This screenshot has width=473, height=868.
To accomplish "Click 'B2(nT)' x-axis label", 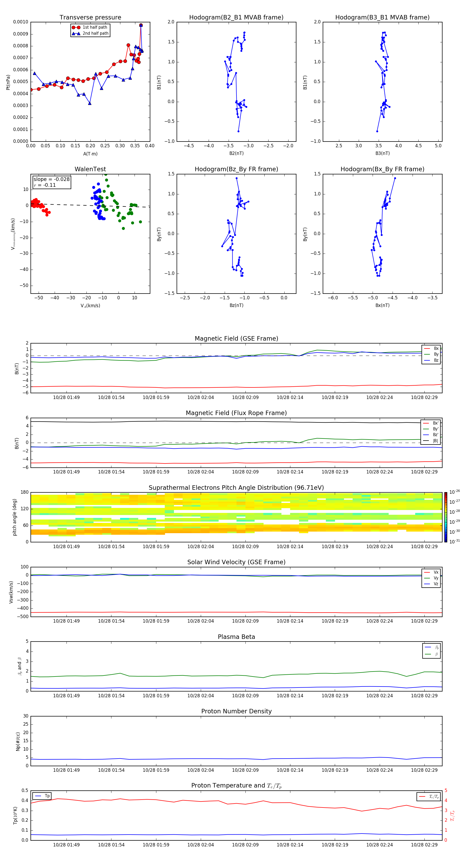I will 236,153.
